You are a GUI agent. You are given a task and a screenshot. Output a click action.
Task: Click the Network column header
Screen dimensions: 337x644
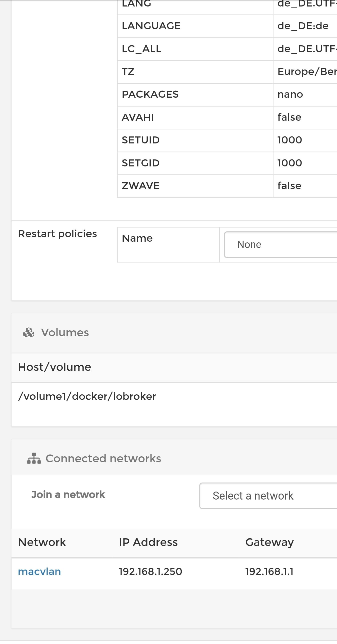point(42,542)
